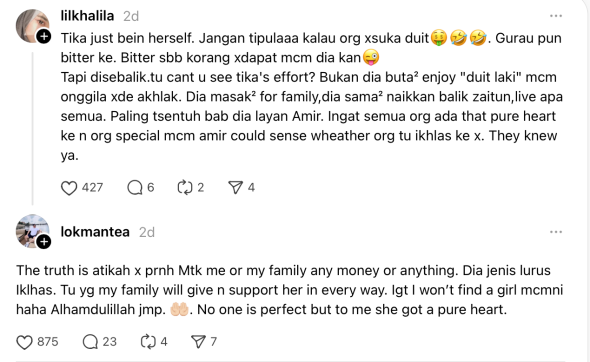Share lokmantea's post via the send icon
Image resolution: width=590 pixels, height=362 pixels.
(198, 342)
